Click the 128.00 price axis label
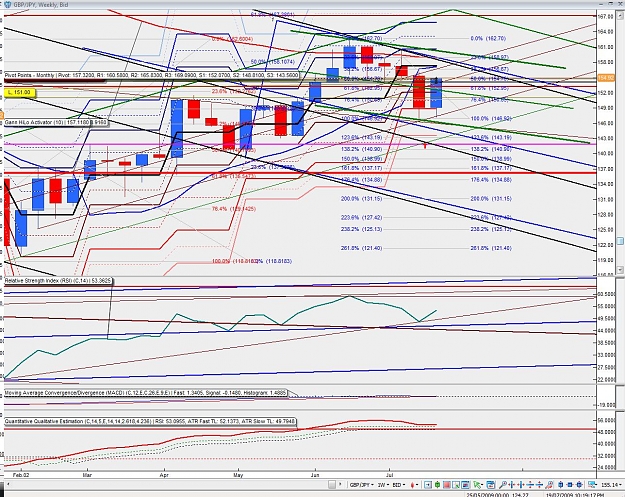This screenshot has width=625, height=497. [x=605, y=214]
